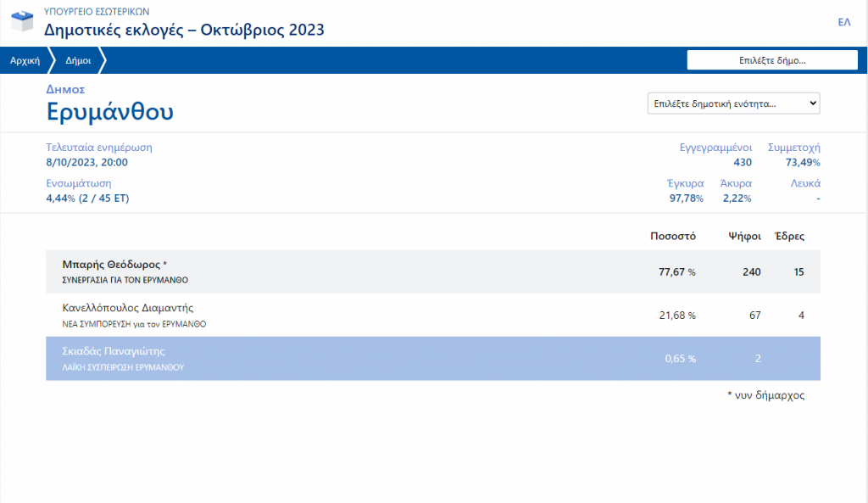868x503 pixels.
Task: Open the Δήμοι breadcrumb
Action: pyautogui.click(x=78, y=60)
